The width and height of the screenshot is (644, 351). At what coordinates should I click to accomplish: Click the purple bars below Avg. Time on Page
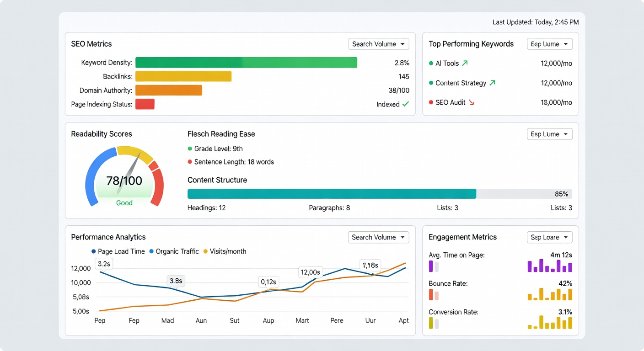coord(434,266)
